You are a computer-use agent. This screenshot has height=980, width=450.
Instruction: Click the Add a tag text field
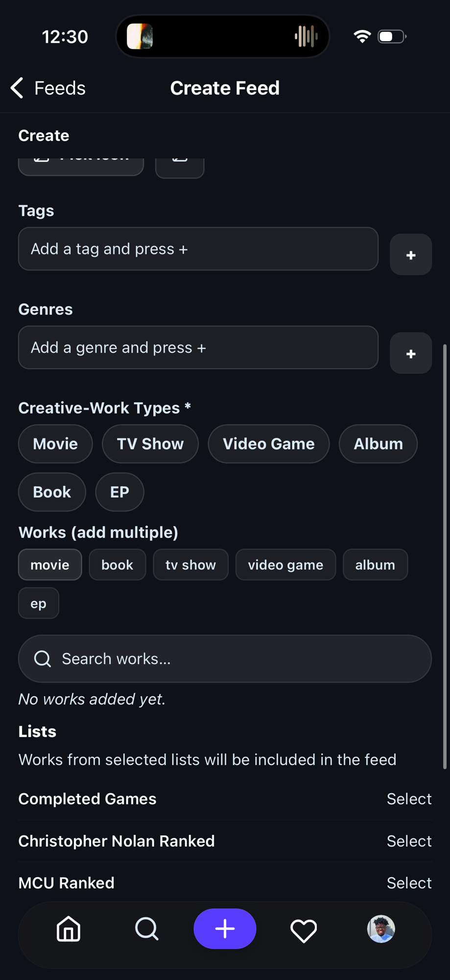(198, 249)
